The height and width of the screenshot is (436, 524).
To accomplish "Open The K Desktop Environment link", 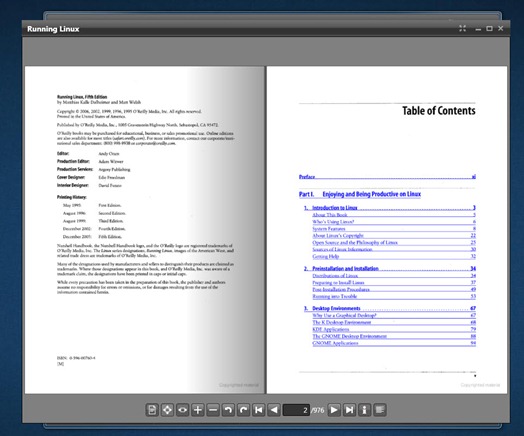I will [x=394, y=322].
